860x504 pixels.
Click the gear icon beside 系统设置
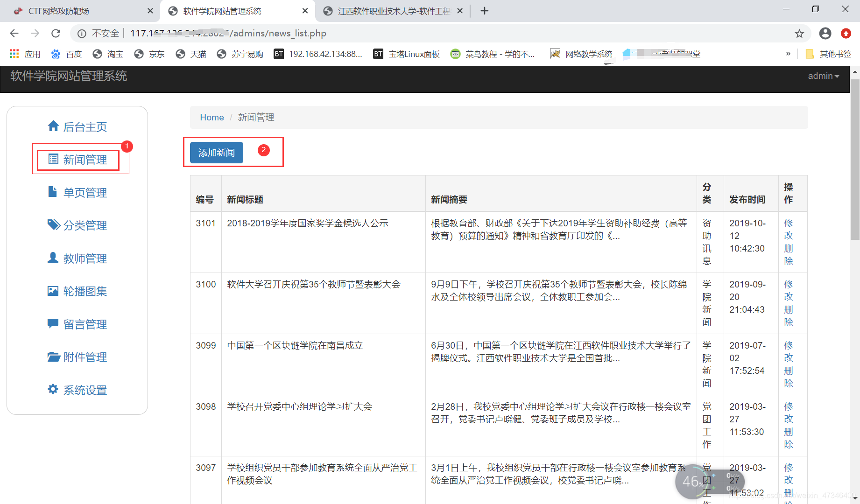point(53,389)
